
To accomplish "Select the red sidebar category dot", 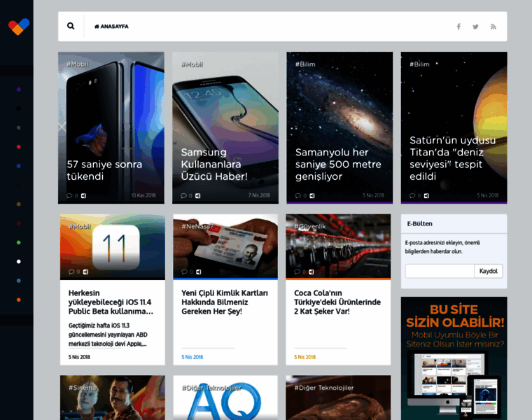I will point(19,146).
